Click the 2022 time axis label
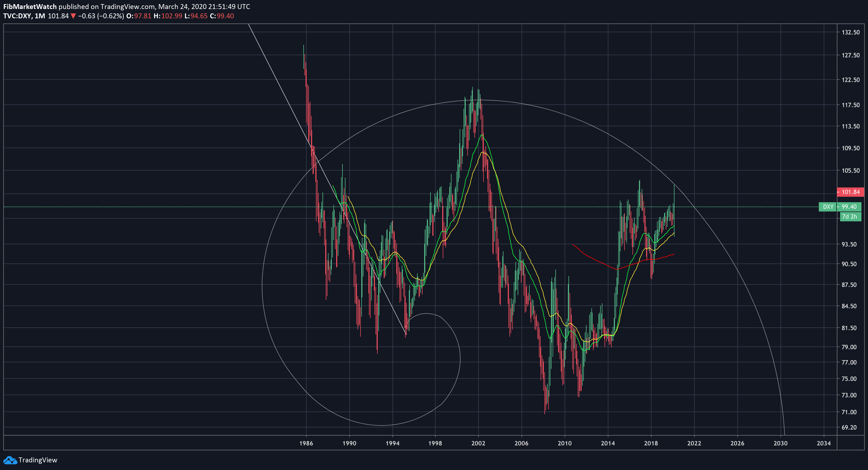 coord(694,443)
